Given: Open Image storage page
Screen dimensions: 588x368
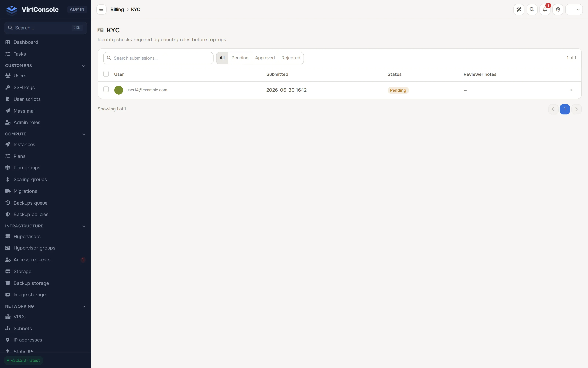Looking at the screenshot, I should coord(45,295).
